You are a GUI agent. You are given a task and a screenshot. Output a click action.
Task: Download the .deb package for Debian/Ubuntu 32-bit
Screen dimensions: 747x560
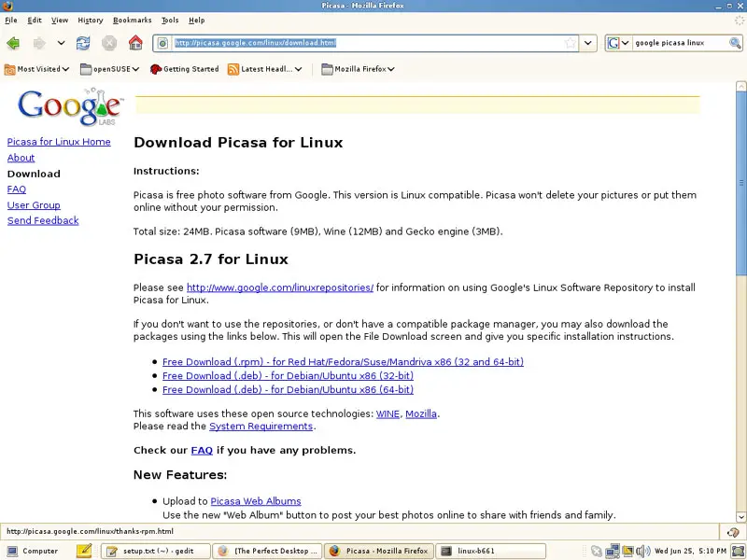(289, 376)
